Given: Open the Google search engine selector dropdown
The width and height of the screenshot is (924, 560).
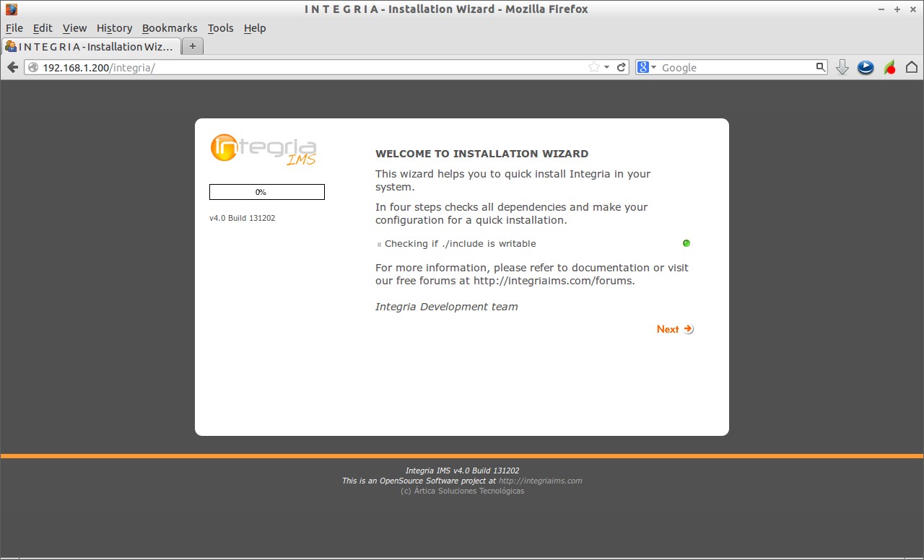Looking at the screenshot, I should pos(647,67).
